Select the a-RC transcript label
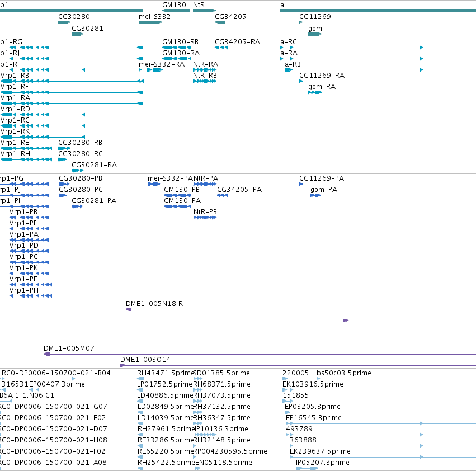The image size is (476, 471). pyautogui.click(x=289, y=42)
